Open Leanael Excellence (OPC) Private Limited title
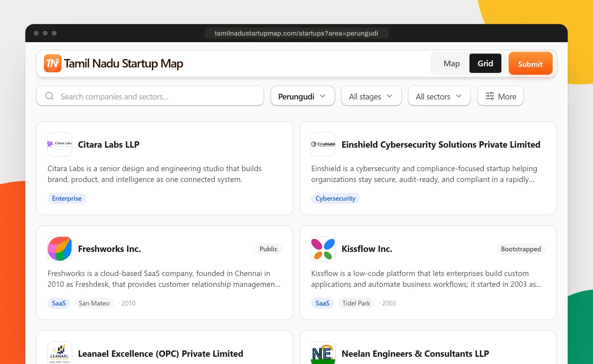The width and height of the screenshot is (593, 364). point(161,353)
